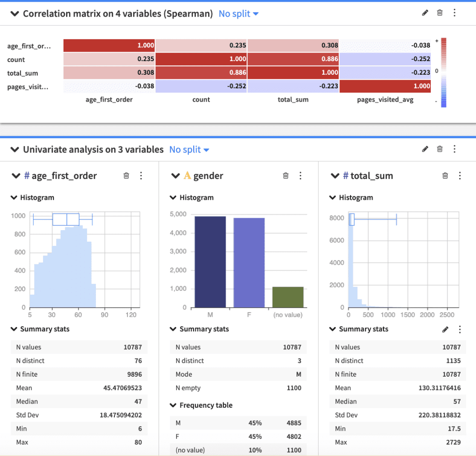Collapse the Frequency table under gender

coord(173,405)
